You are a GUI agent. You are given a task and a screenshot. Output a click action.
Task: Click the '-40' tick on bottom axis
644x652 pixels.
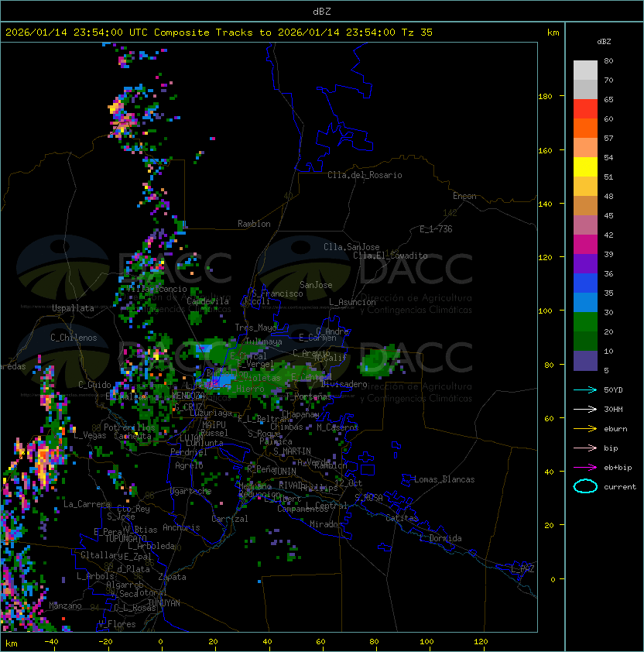[x=51, y=642]
